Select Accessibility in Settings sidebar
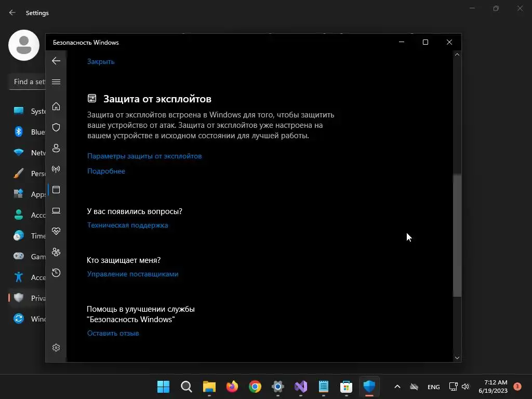Screen dimensions: 532x399 (x=27, y=277)
